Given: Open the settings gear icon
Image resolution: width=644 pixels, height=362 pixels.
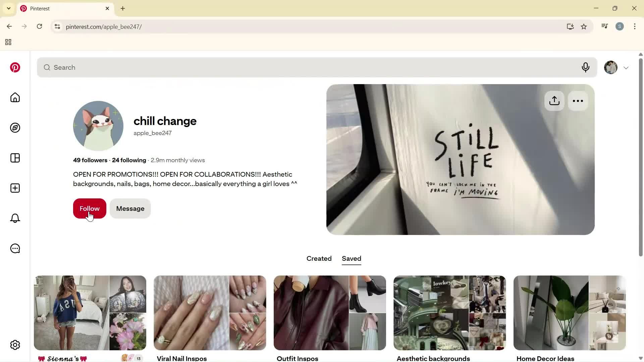Looking at the screenshot, I should pyautogui.click(x=15, y=345).
